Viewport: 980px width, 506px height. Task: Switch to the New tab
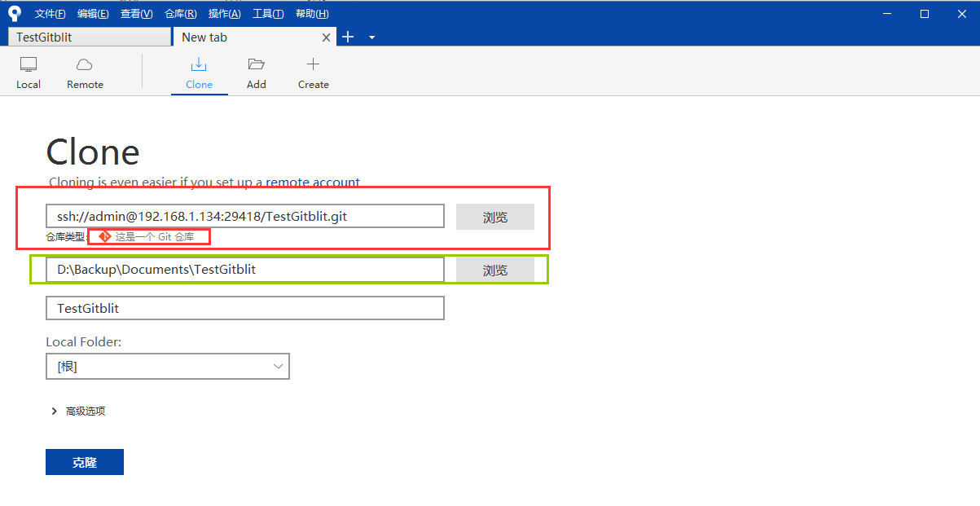click(253, 37)
